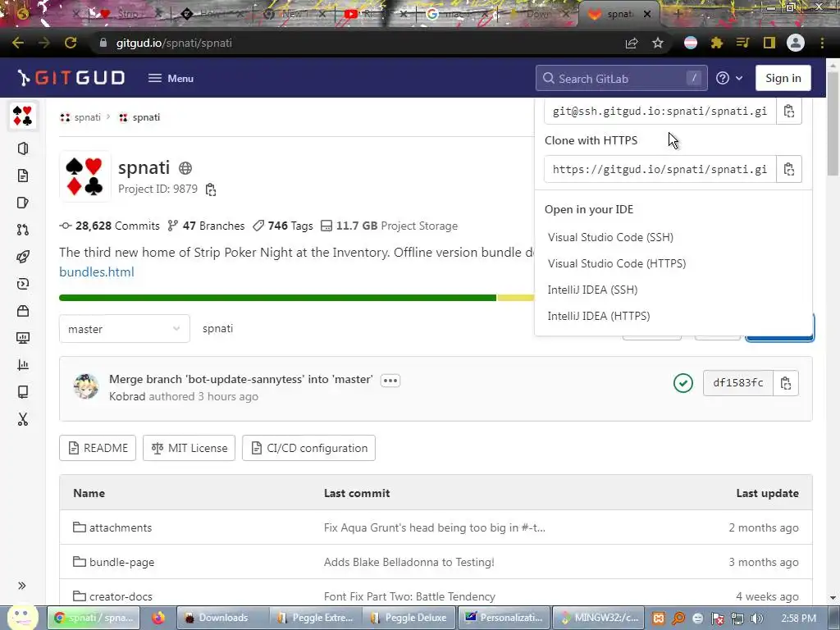Click the pipeline passed status icon
The height and width of the screenshot is (630, 840).
click(x=683, y=383)
